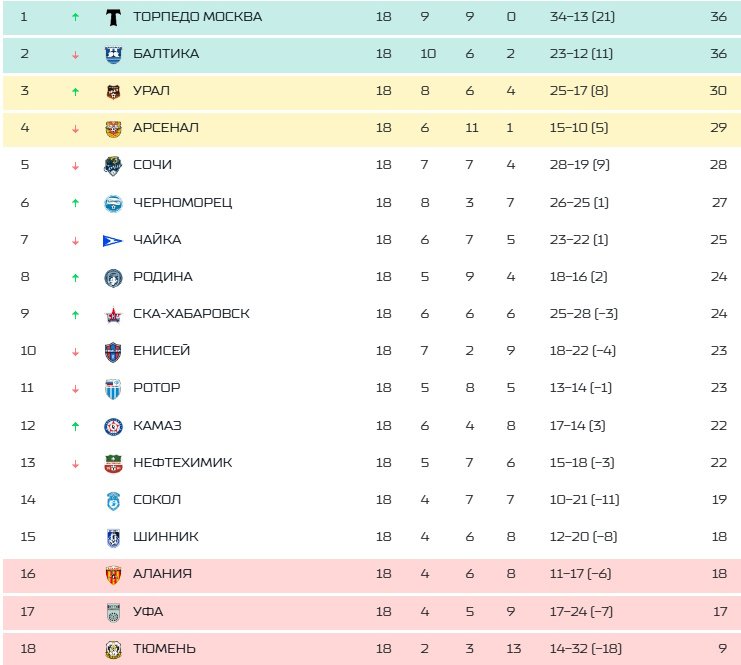Click the Алания team logo
Screen dimensions: 741x665
113,574
